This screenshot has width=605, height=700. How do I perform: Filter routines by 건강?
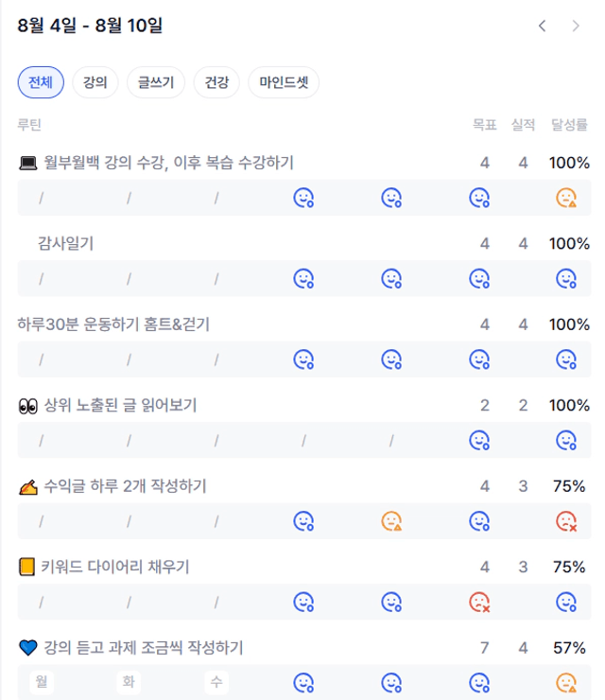[216, 82]
